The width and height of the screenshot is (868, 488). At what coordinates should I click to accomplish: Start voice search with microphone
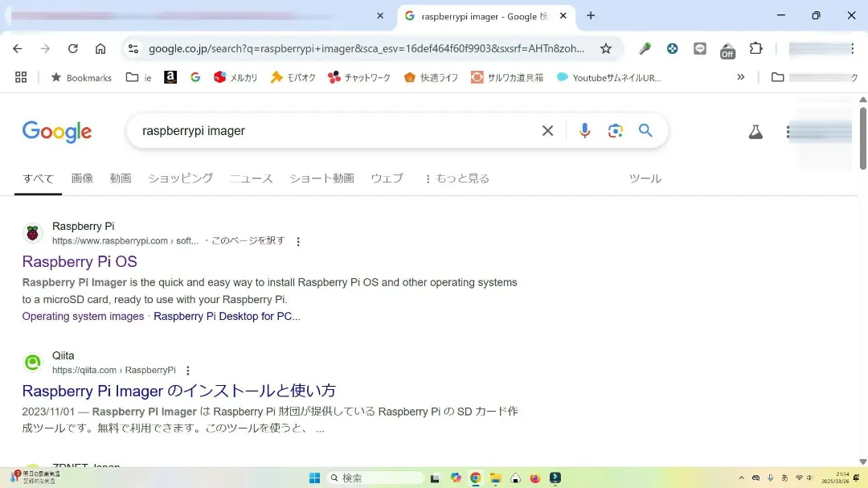point(584,131)
